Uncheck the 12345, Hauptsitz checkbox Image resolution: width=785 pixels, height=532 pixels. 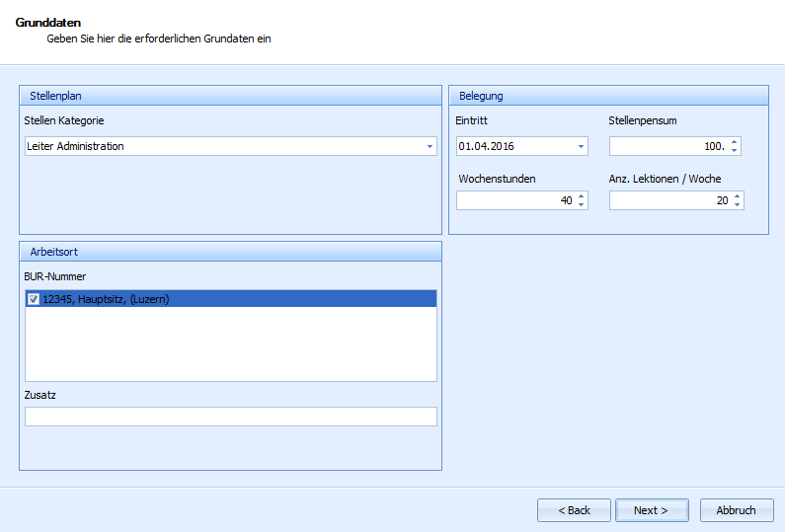point(34,299)
